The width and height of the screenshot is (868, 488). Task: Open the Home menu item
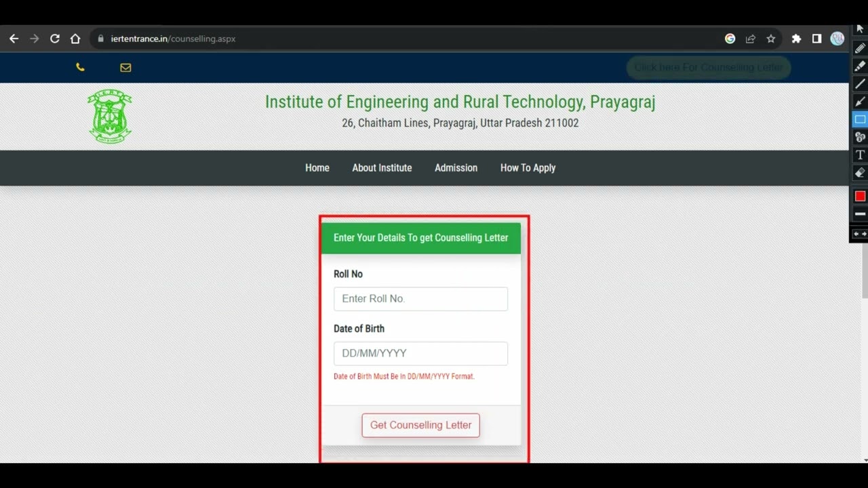click(x=317, y=167)
